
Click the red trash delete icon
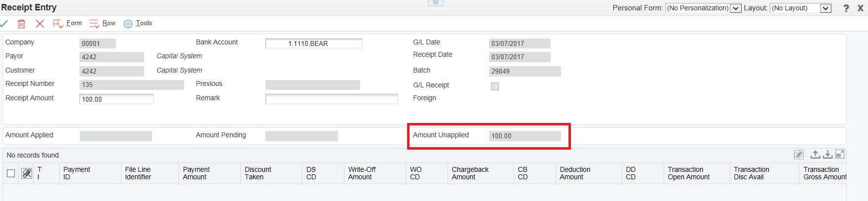(22, 24)
